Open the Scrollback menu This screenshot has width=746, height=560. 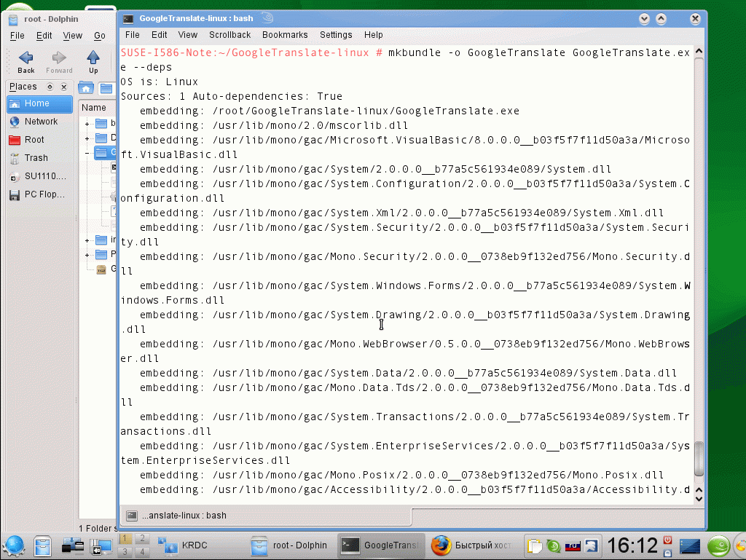coord(229,35)
